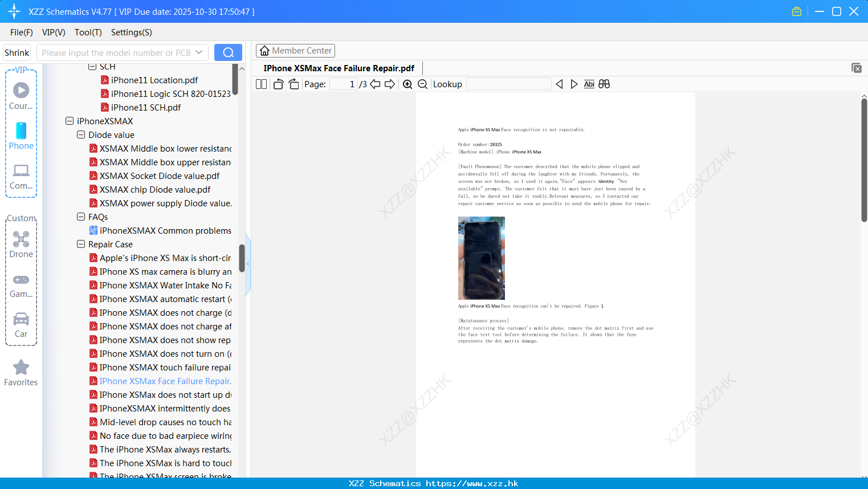Click the www.xzz.hk link in status bar
Screen dimensions: 868x489
472,483
